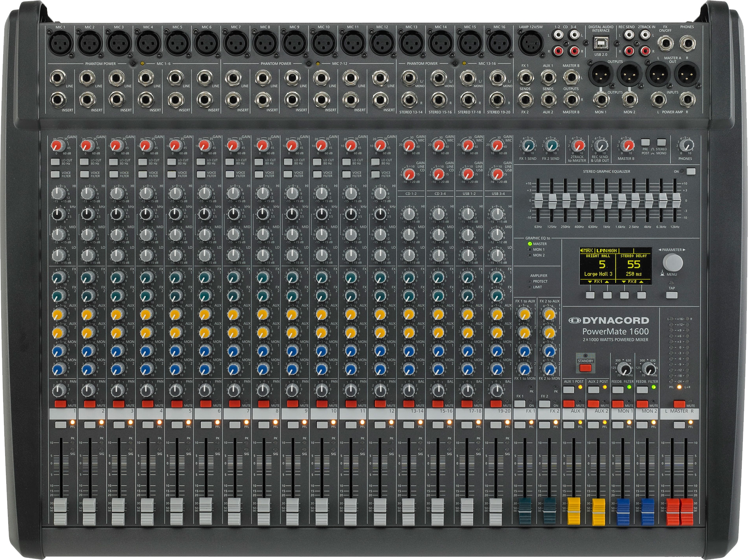Toggle the AUX 1 POST switch

click(x=568, y=389)
